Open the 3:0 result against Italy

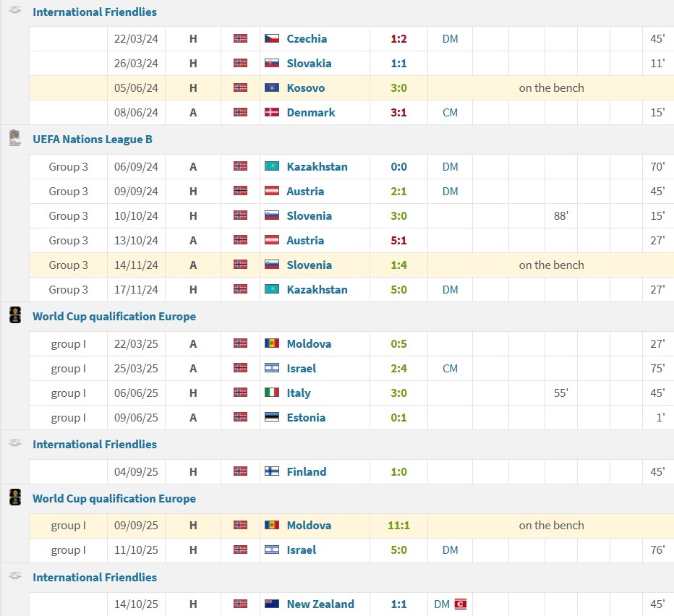click(x=398, y=393)
